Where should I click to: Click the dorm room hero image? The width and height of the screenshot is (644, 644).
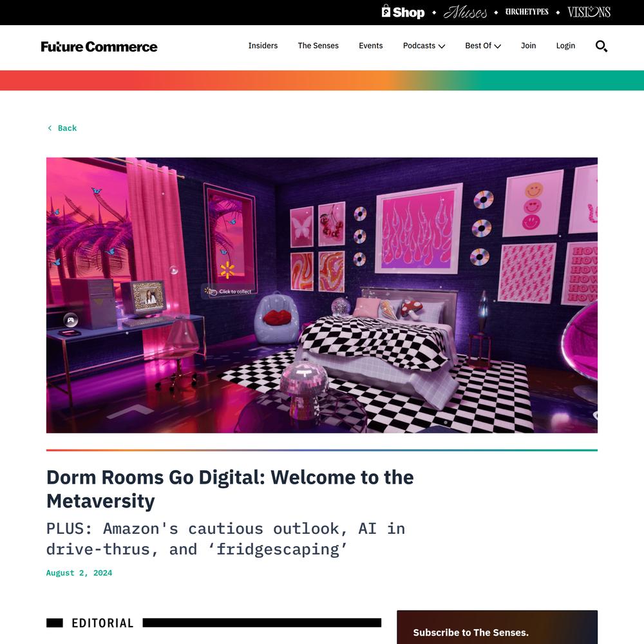pos(321,295)
